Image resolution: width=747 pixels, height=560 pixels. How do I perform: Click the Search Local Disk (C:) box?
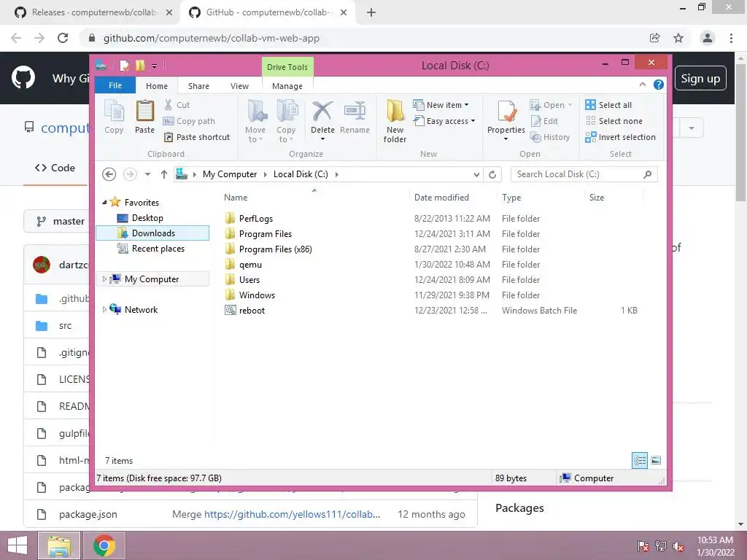(584, 174)
